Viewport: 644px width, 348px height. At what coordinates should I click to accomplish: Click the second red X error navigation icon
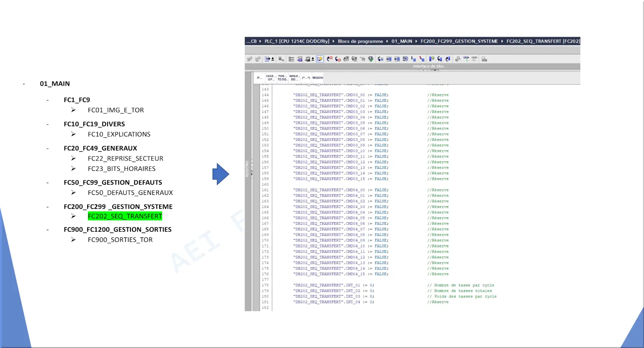(x=338, y=59)
